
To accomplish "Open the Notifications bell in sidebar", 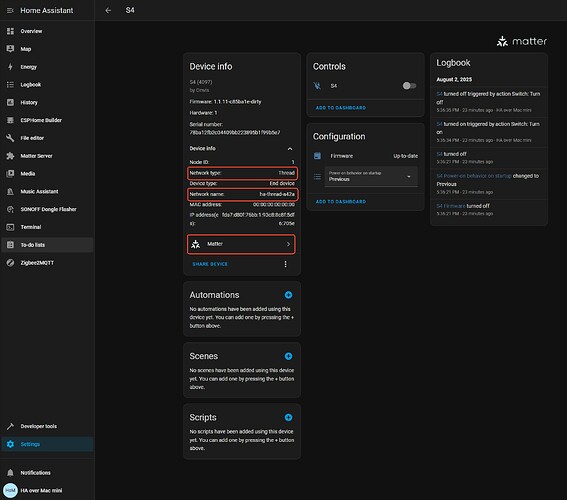I will (10, 473).
